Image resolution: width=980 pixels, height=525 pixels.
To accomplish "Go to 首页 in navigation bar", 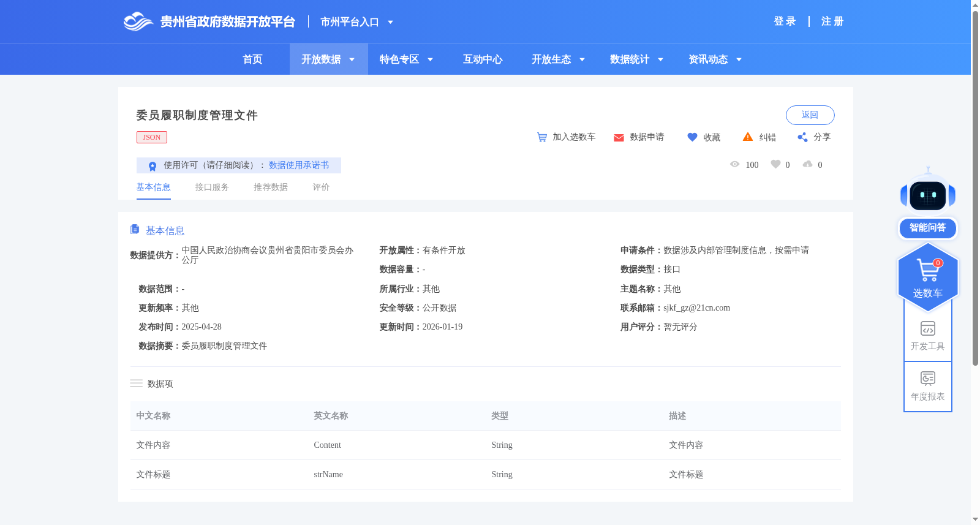I will [x=252, y=59].
